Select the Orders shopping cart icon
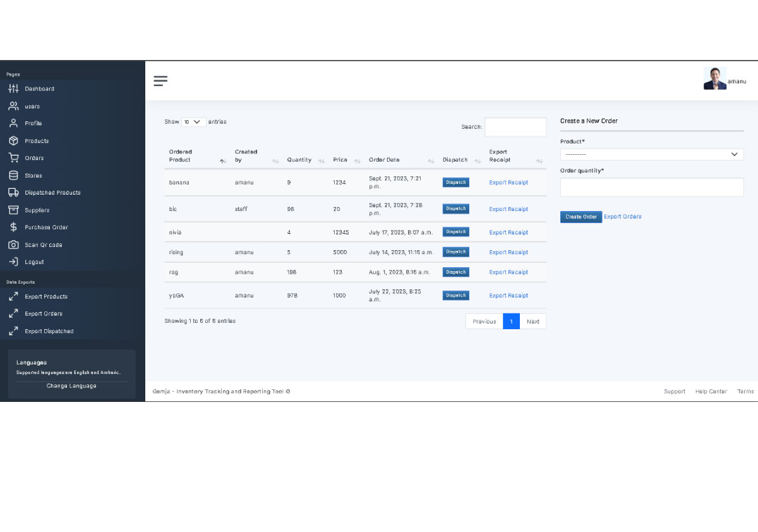Image resolution: width=758 pixels, height=532 pixels. click(13, 158)
